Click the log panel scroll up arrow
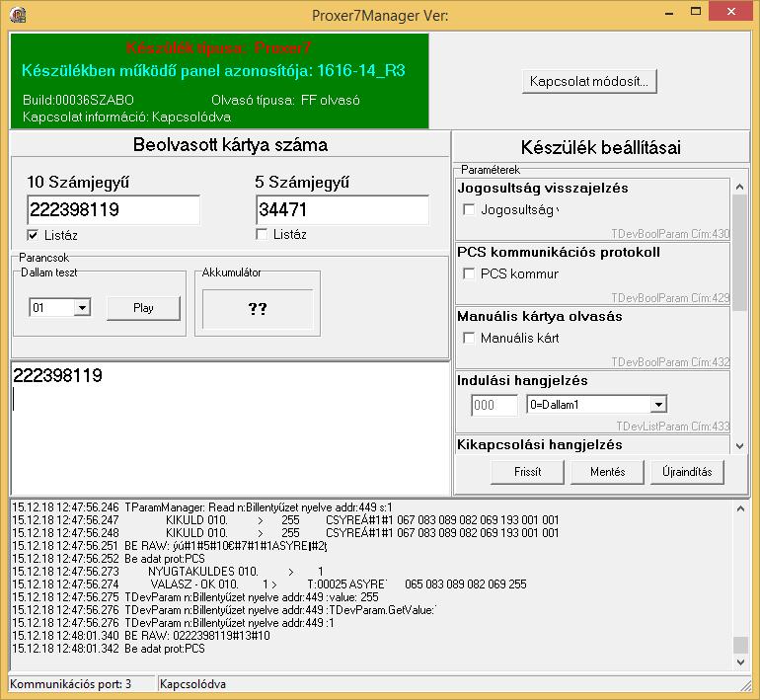The height and width of the screenshot is (700, 760). [x=740, y=508]
